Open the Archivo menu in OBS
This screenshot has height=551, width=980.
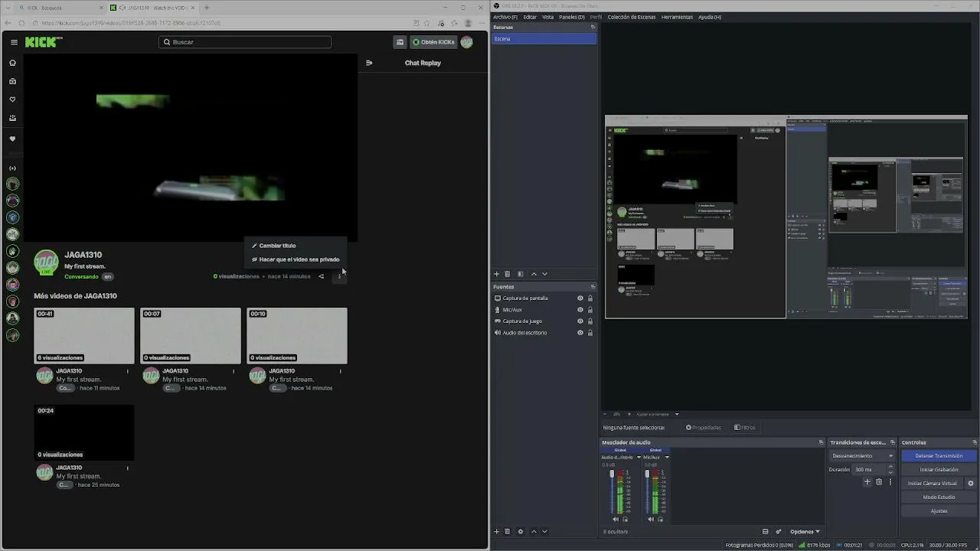click(505, 17)
